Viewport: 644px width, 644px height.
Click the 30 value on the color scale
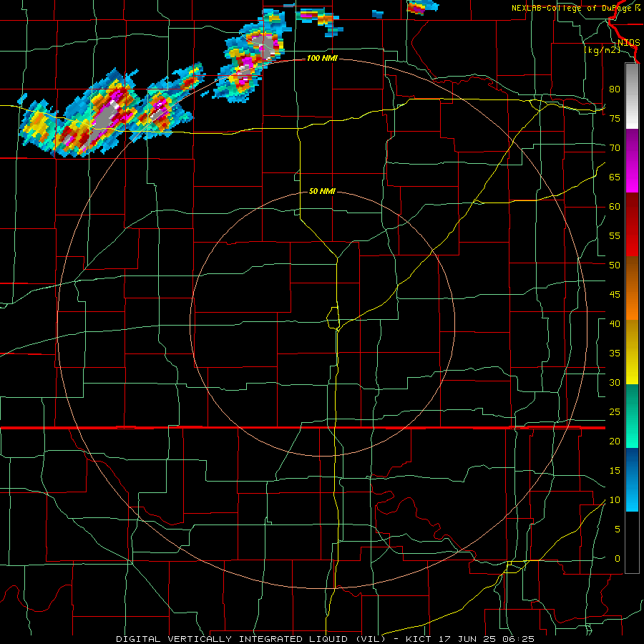615,382
